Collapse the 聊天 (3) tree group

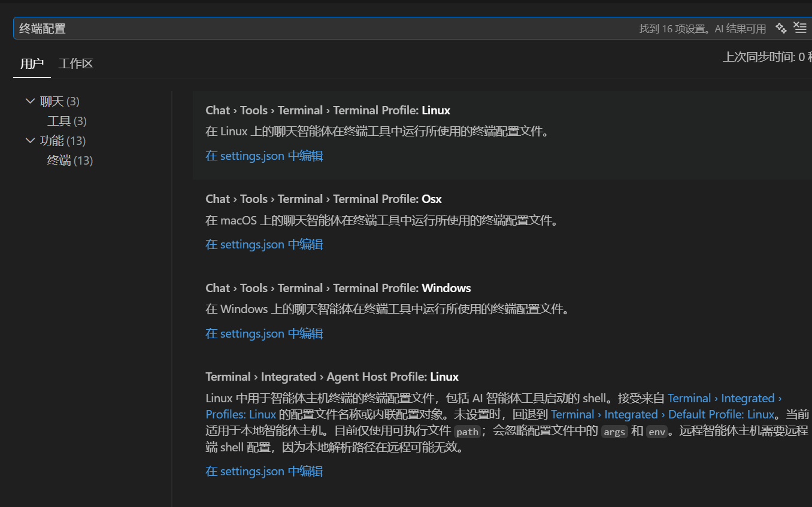[x=31, y=101]
